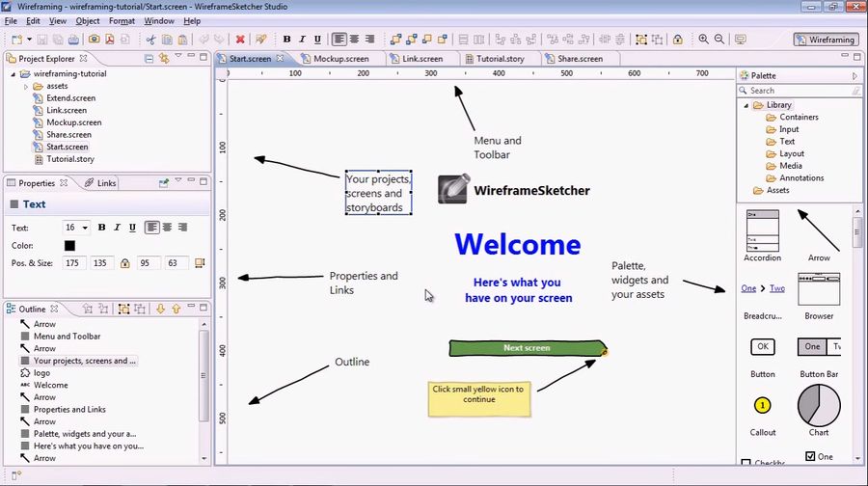This screenshot has height=486, width=868.
Task: Select align center in main toolbar
Action: [x=354, y=40]
